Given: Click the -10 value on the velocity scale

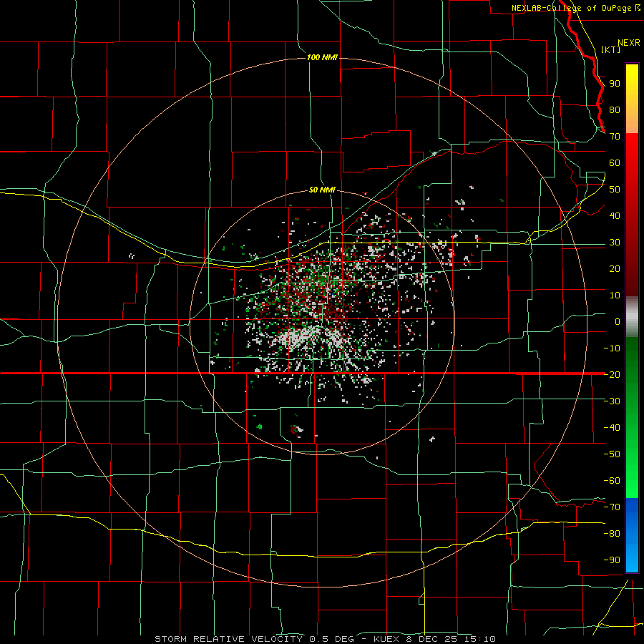Looking at the screenshot, I should point(612,348).
